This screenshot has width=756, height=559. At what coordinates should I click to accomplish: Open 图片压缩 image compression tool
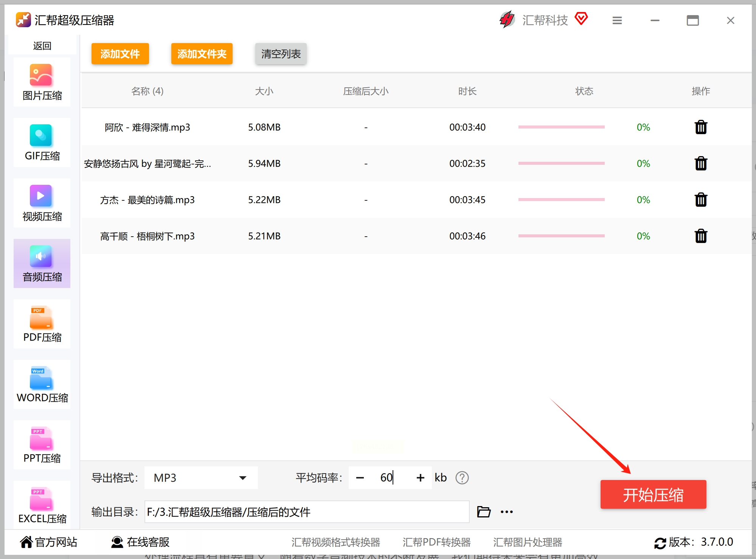(42, 82)
